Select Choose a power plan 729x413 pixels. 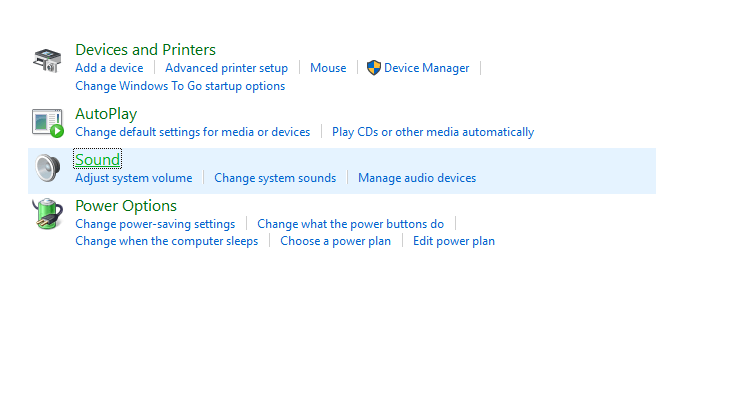336,241
